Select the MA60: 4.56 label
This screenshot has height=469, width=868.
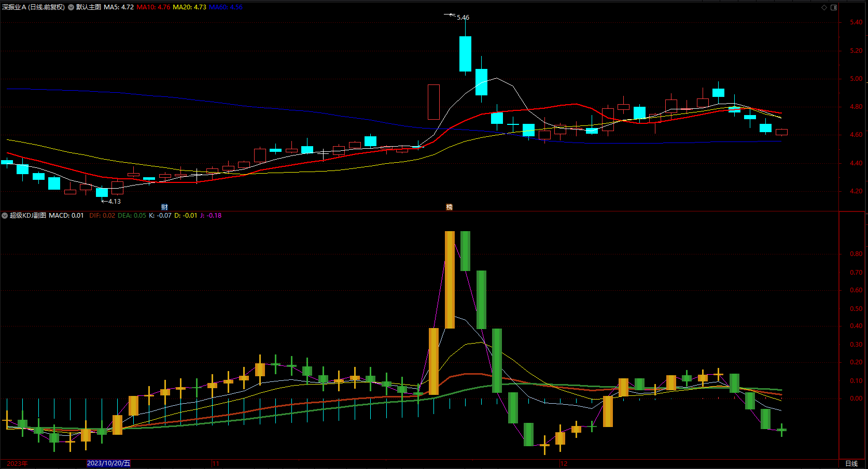click(226, 7)
